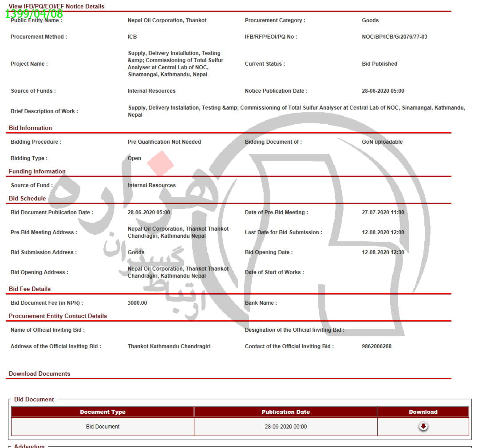Screen dimensions: 478x448
Task: Click the Addendum section label
Action: pyautogui.click(x=29, y=445)
